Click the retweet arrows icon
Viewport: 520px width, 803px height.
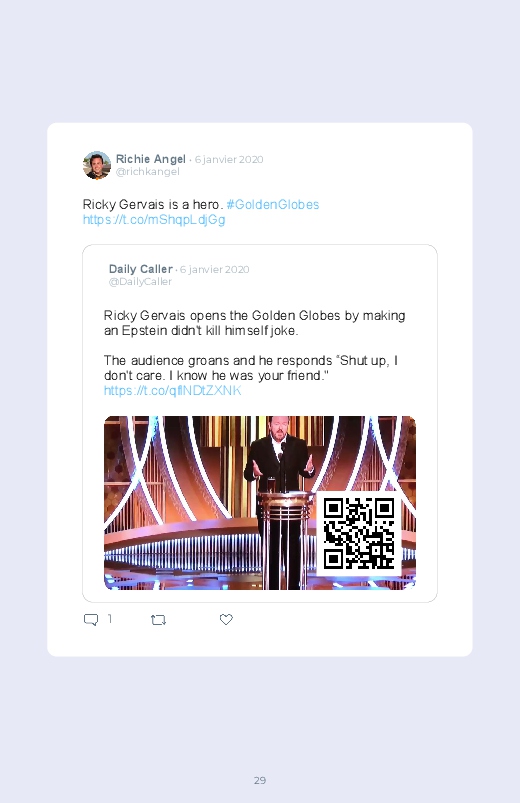click(x=158, y=620)
